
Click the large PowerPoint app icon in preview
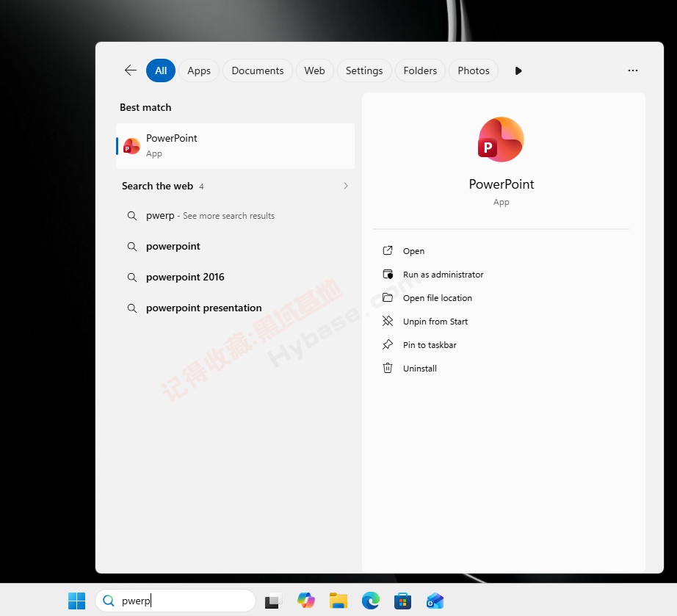[501, 139]
